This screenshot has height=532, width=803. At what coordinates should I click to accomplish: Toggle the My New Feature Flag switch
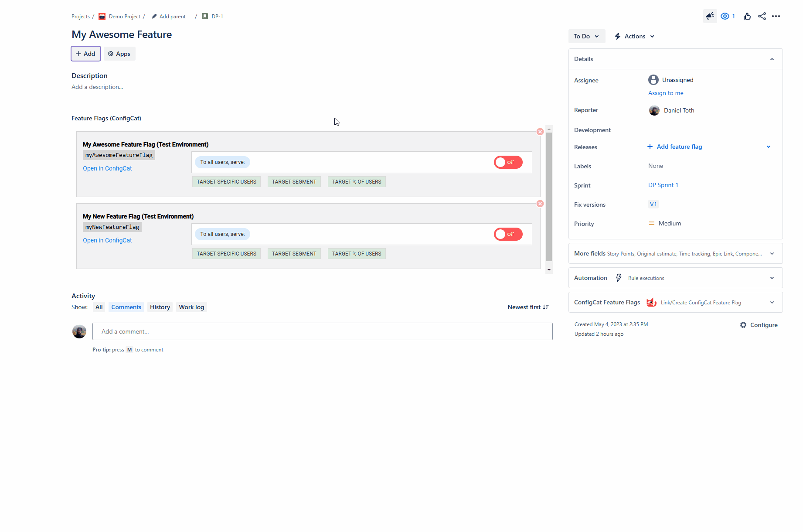tap(508, 234)
